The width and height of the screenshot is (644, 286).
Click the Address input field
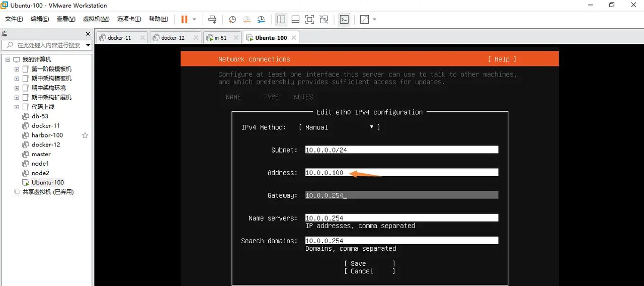click(x=401, y=172)
